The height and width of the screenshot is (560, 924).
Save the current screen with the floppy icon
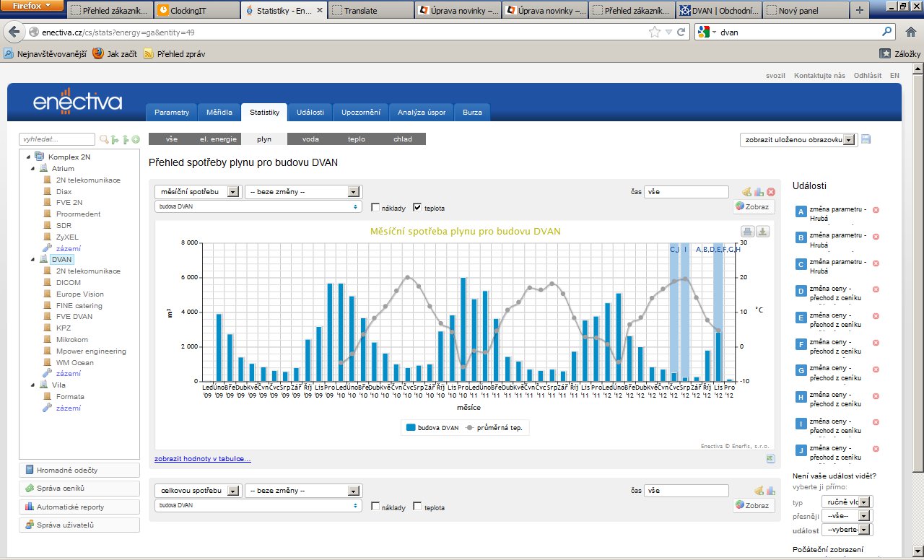point(866,139)
